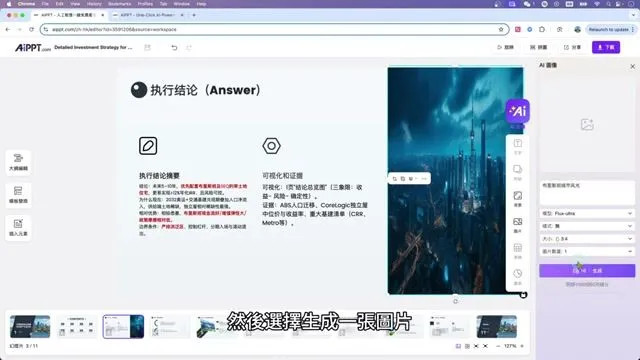This screenshot has height=360, width=640.
Task: Switch to the AiPPT One-Click AI browser tab
Action: (148, 15)
